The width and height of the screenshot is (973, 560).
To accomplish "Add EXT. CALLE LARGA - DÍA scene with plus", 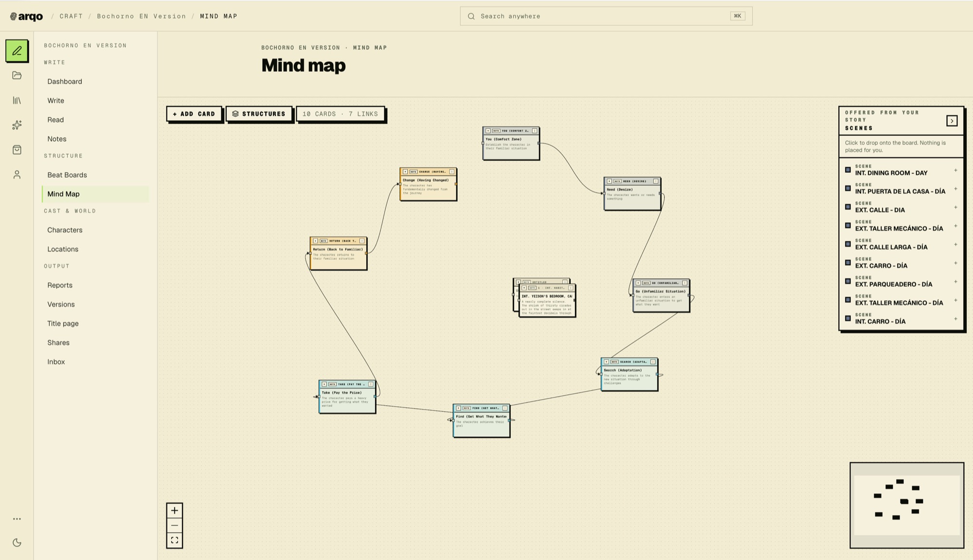I will 955,244.
